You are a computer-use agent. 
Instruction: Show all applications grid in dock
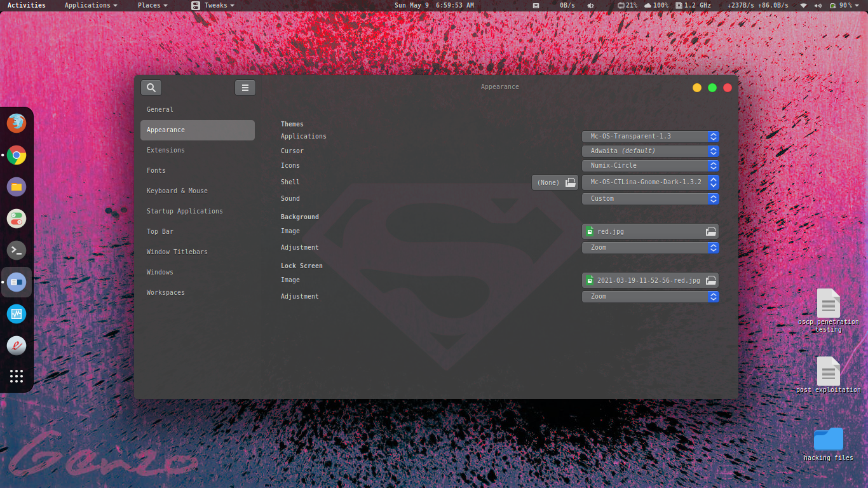click(x=17, y=376)
